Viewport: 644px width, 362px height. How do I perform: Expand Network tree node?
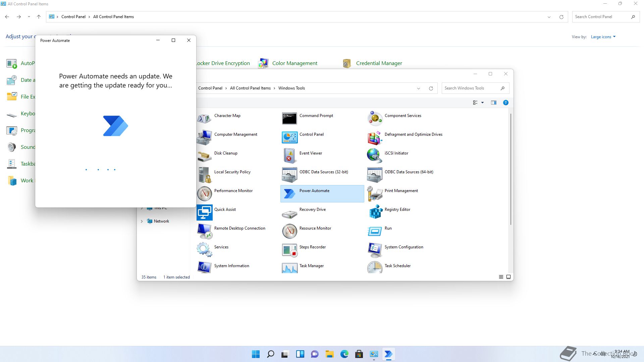click(142, 221)
